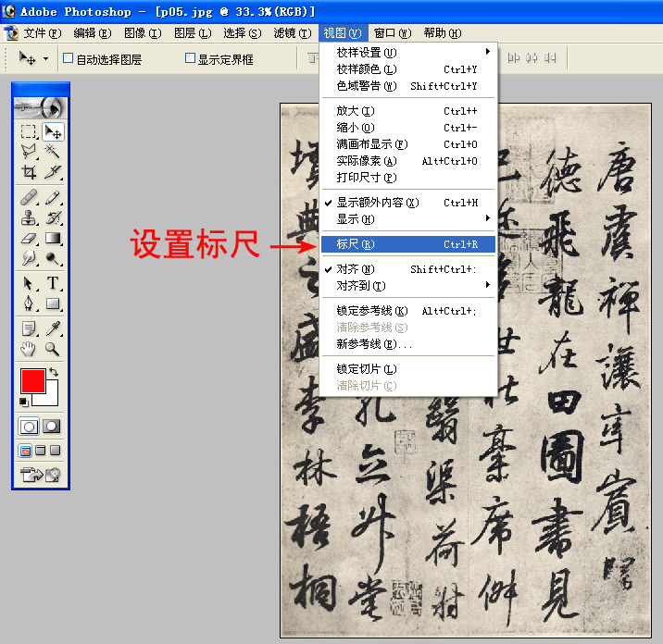Viewport: 663px width, 644px height.
Task: Expand 对齐到(T) submenu
Action: coord(408,286)
